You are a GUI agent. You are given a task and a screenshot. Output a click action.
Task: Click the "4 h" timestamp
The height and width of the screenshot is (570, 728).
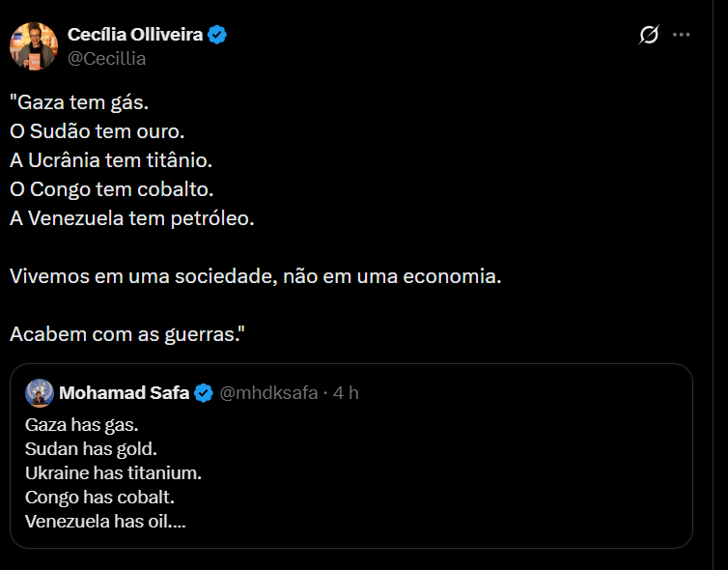[x=346, y=392]
